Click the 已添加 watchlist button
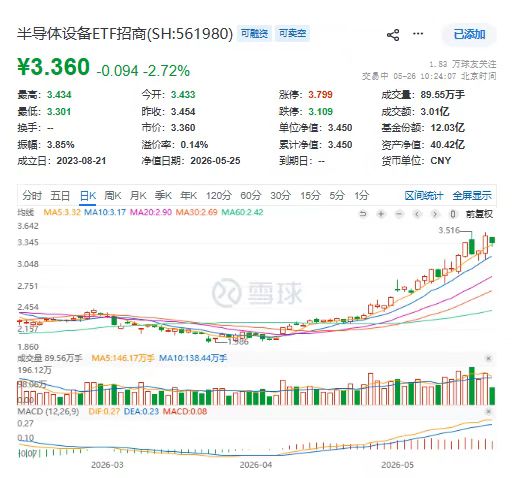This screenshot has width=519, height=478. click(469, 34)
